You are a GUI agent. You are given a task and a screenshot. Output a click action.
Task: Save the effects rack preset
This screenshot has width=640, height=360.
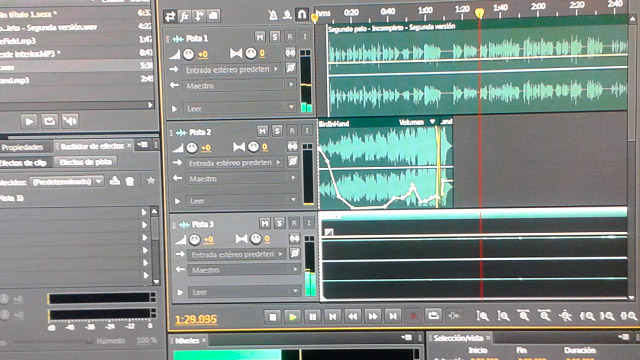tap(115, 180)
